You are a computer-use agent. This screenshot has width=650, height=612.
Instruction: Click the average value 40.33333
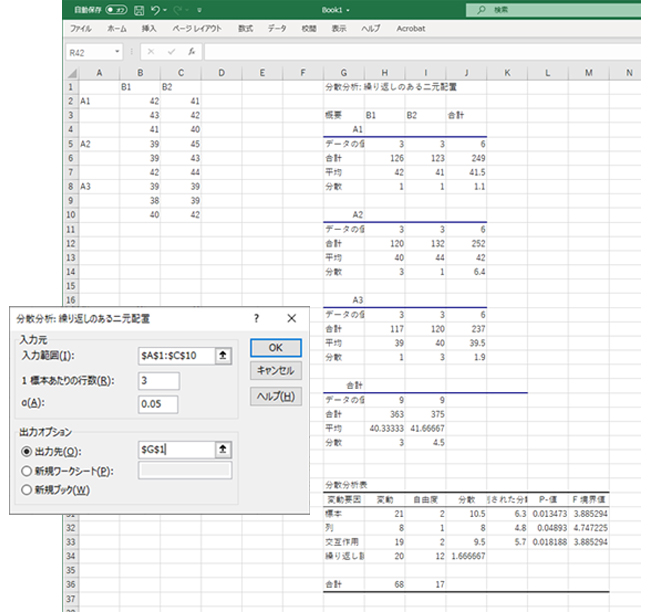[x=385, y=428]
